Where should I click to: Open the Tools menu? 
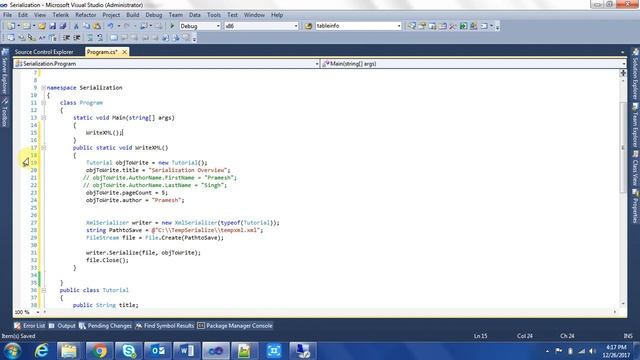[214, 15]
